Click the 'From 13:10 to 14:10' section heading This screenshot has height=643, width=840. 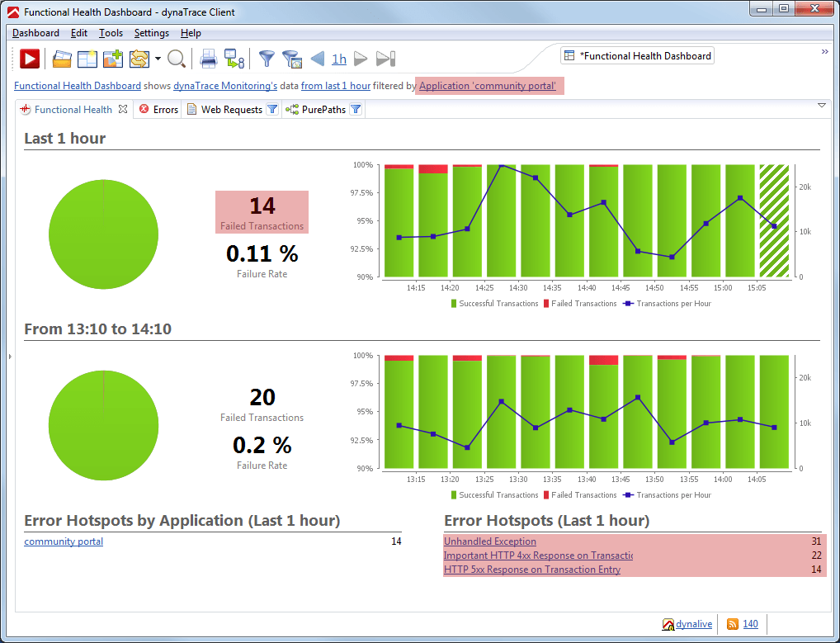click(x=97, y=329)
